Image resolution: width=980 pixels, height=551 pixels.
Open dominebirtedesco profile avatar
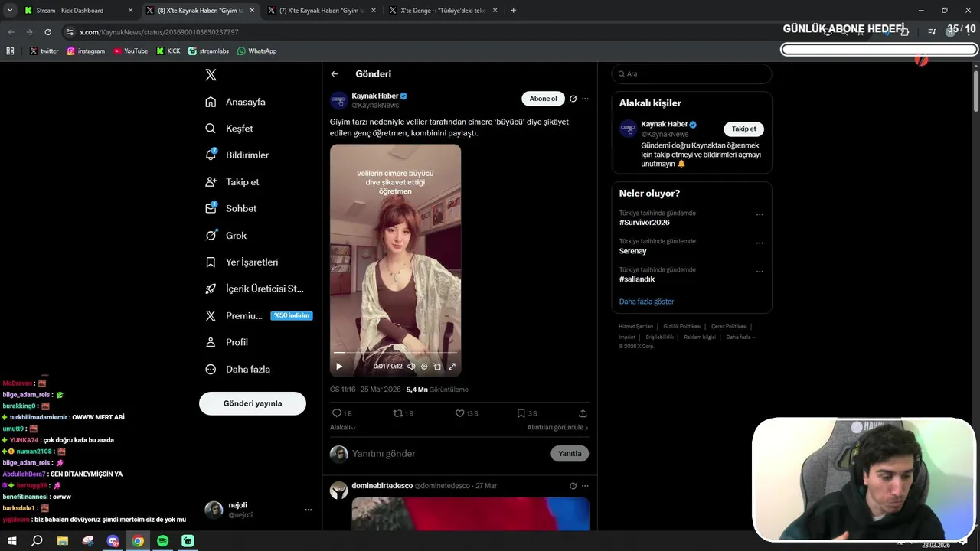point(339,491)
